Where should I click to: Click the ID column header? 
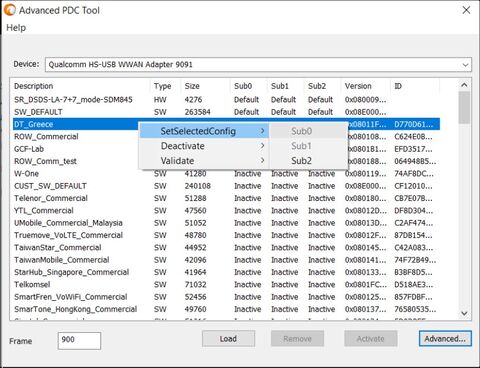click(x=415, y=86)
